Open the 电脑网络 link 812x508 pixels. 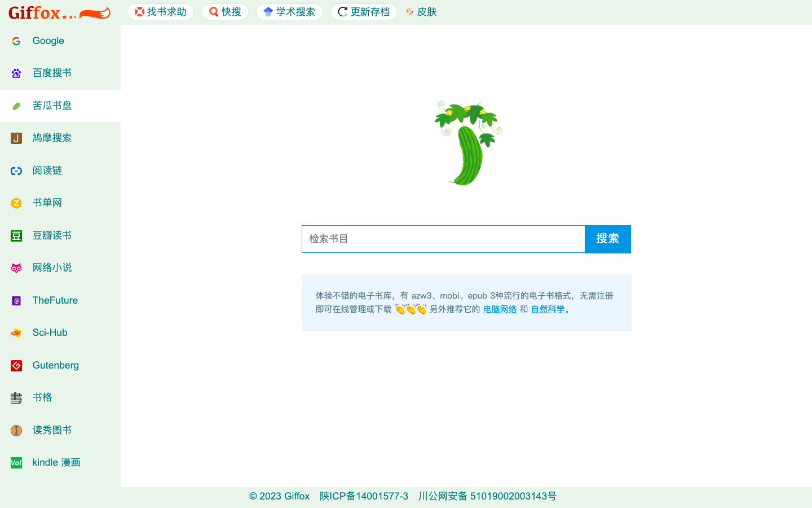click(x=499, y=309)
